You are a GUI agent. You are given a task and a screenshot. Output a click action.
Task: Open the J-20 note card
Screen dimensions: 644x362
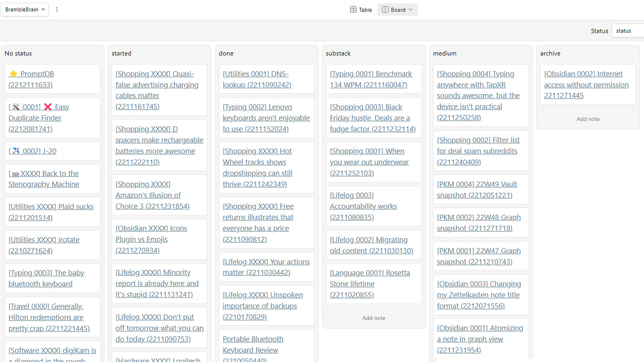tap(53, 151)
